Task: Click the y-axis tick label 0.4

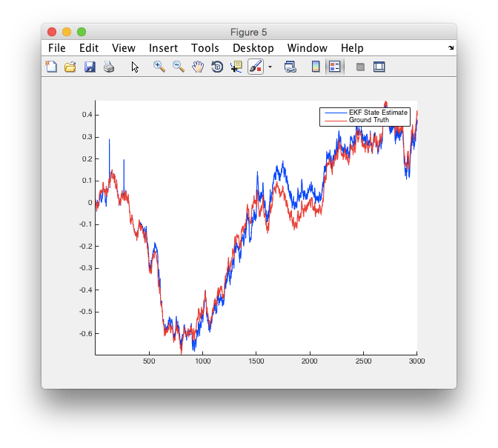Action: tap(87, 115)
